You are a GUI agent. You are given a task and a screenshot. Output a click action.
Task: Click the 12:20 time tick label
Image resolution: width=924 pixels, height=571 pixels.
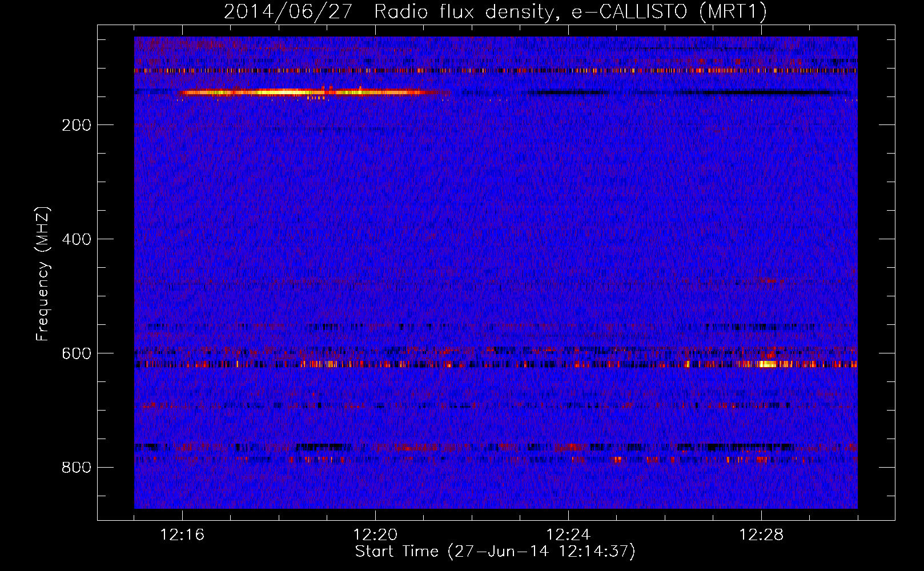[375, 535]
